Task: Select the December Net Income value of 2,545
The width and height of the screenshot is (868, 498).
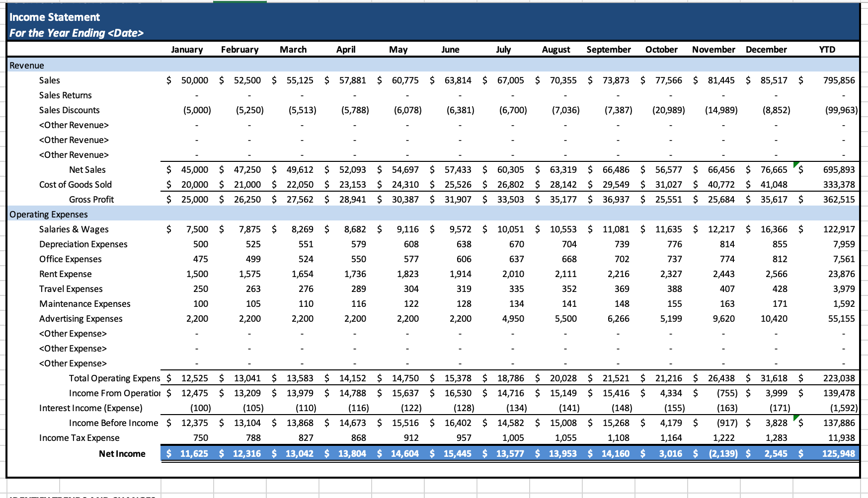Action: pyautogui.click(x=776, y=453)
